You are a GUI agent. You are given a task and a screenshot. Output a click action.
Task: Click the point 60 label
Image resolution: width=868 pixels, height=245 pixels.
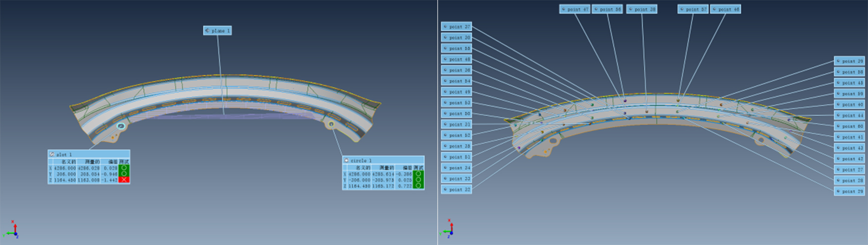[849, 126]
